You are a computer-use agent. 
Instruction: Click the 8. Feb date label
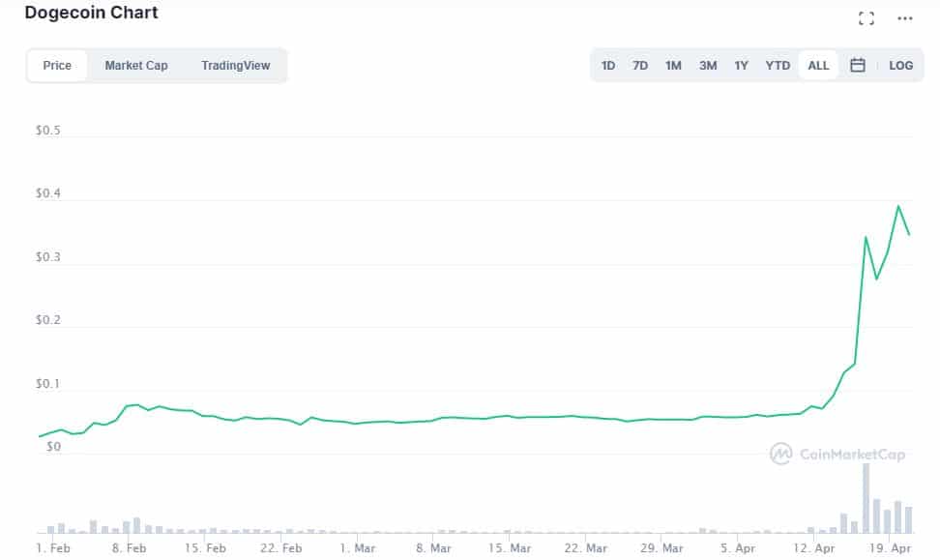[x=129, y=548]
